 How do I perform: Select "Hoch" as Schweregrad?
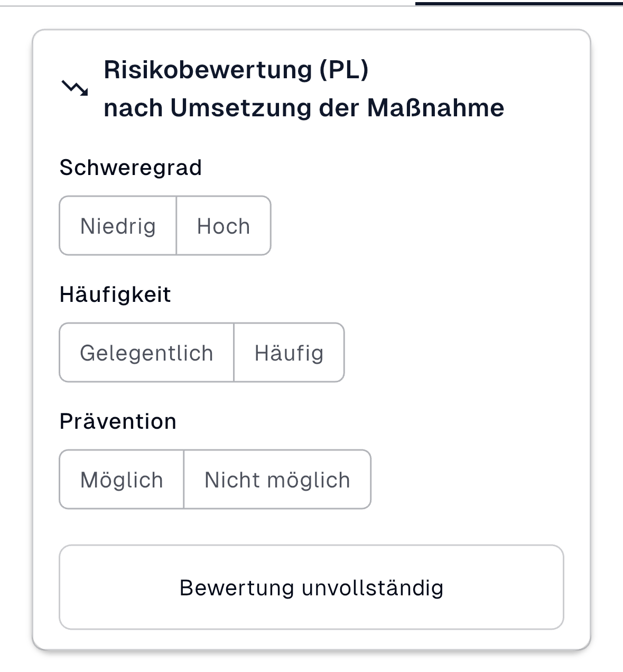[222, 226]
